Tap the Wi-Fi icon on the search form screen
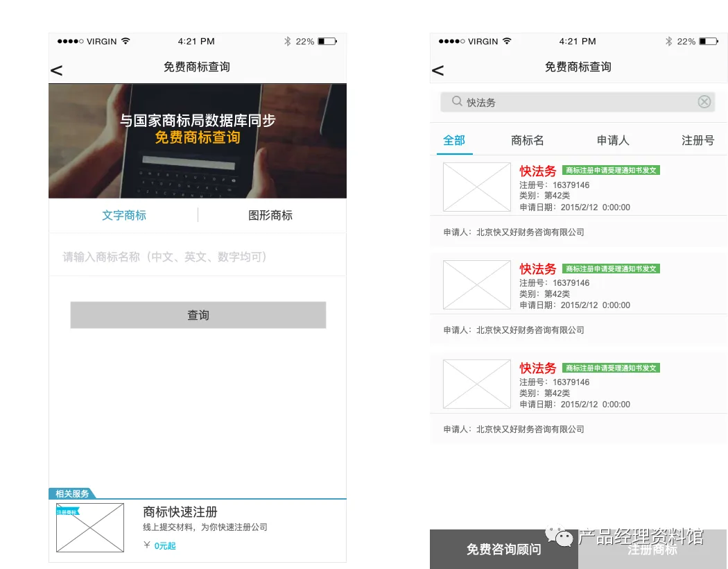This screenshot has width=728, height=569. pos(125,41)
